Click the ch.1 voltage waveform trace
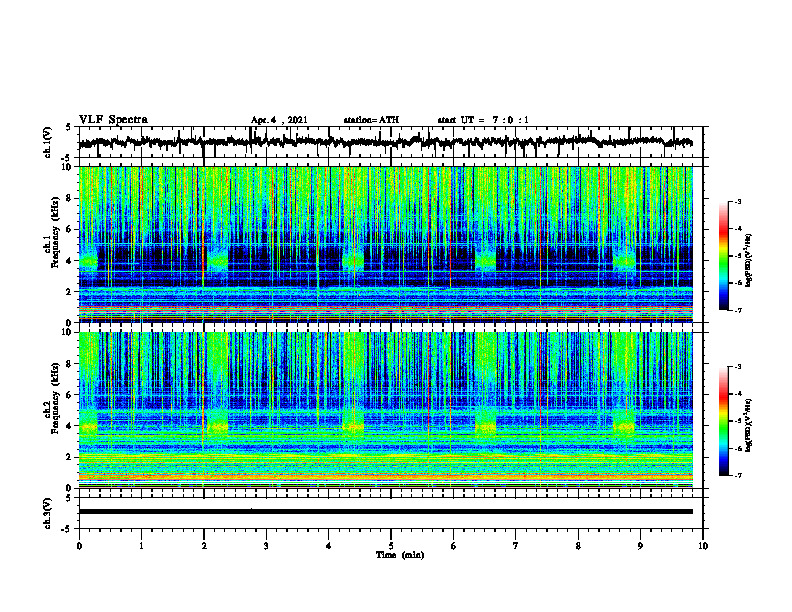Screen dimensions: 792x612 (385, 142)
